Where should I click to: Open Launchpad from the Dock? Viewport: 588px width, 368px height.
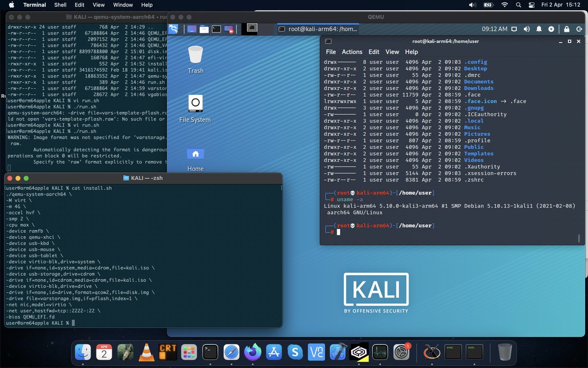tap(189, 351)
